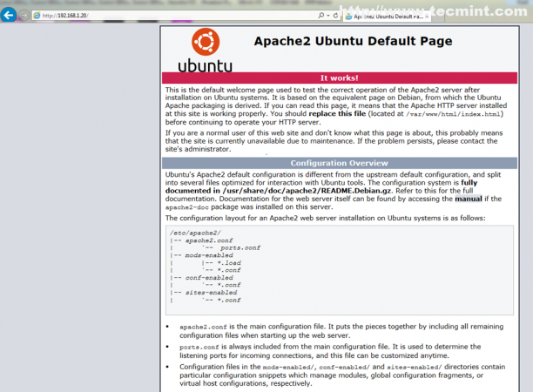Screen dimensions: 533x392
Task: Click the 'Configuration Overview' section header
Action: [x=340, y=162]
